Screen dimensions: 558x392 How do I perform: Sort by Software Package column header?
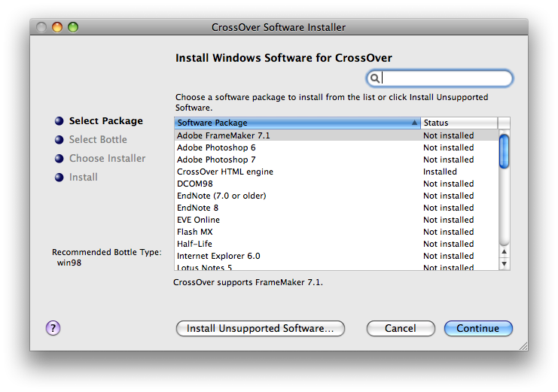[297, 123]
